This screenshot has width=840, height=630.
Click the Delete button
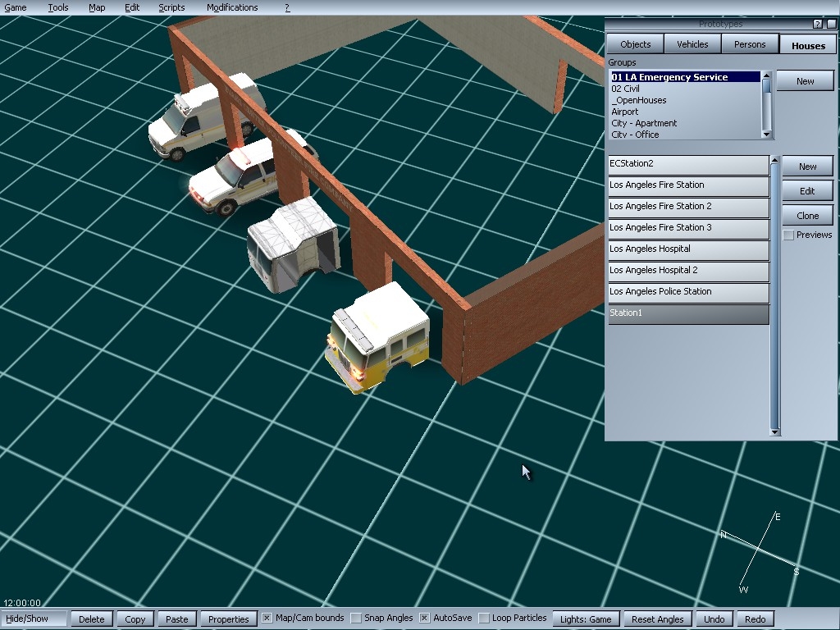tap(92, 619)
